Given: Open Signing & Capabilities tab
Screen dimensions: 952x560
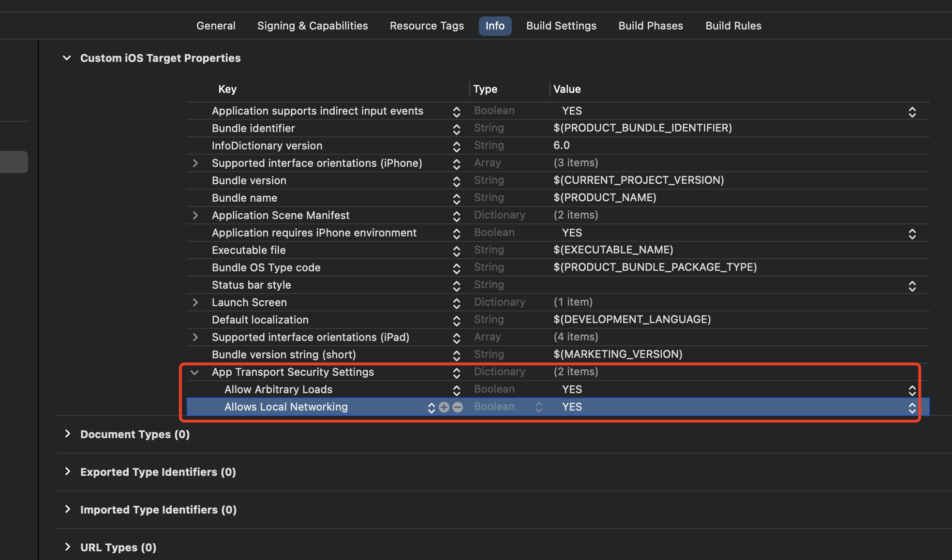Looking at the screenshot, I should tap(312, 26).
